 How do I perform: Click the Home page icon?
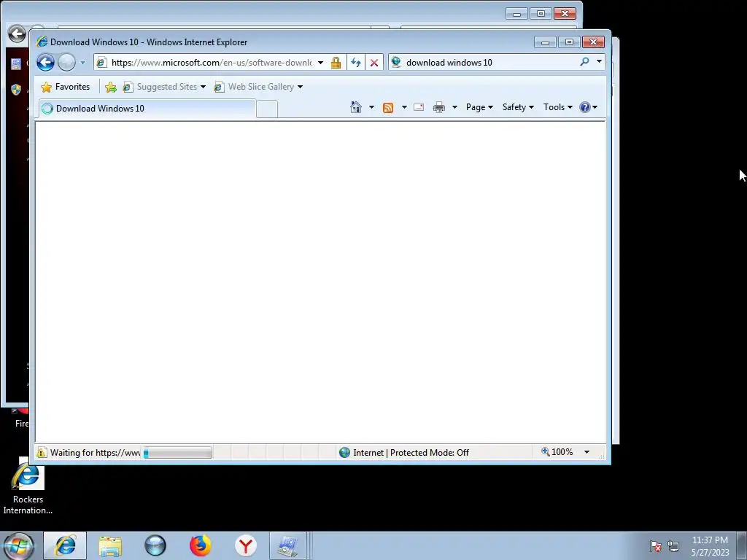click(356, 107)
